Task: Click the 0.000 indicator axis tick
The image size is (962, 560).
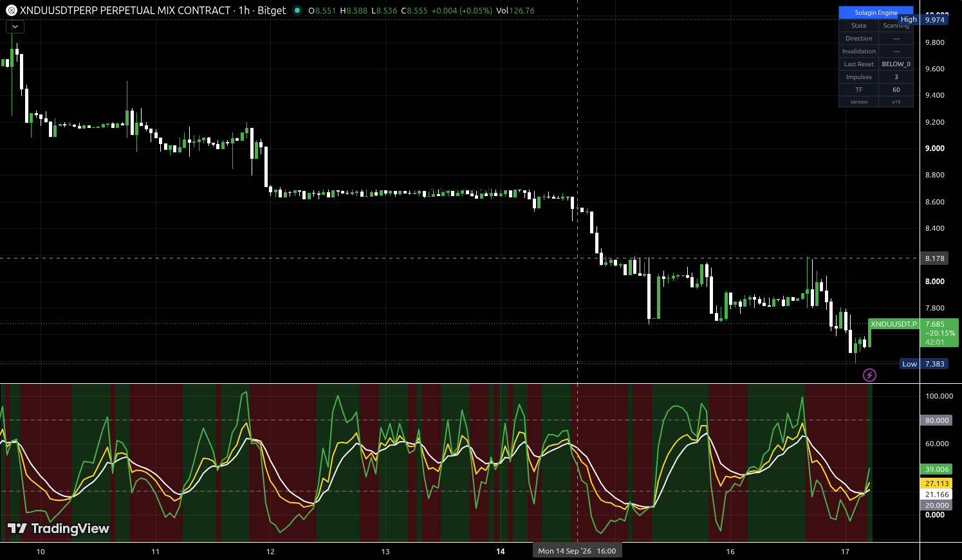Action: click(935, 515)
